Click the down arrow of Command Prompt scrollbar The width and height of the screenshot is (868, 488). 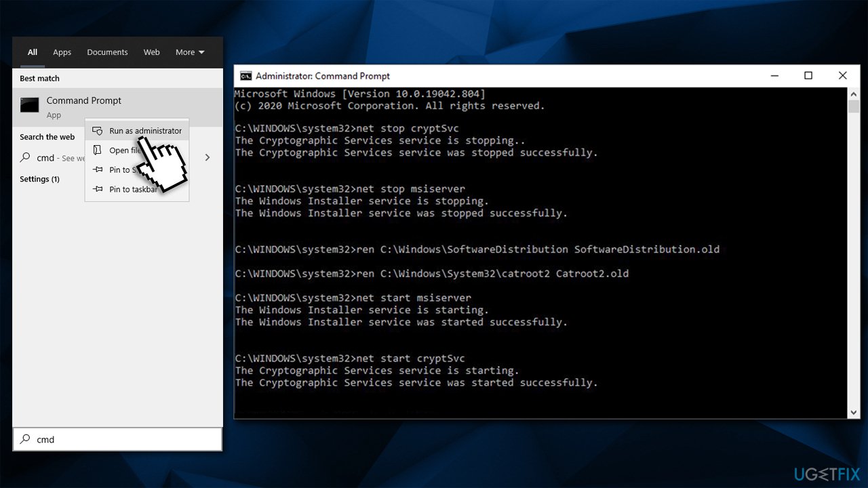click(854, 412)
